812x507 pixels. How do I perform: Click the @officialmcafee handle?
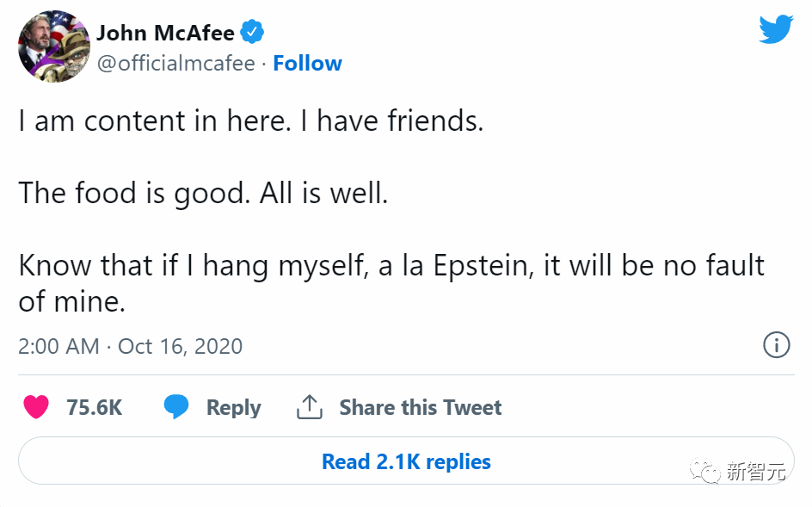(x=175, y=64)
